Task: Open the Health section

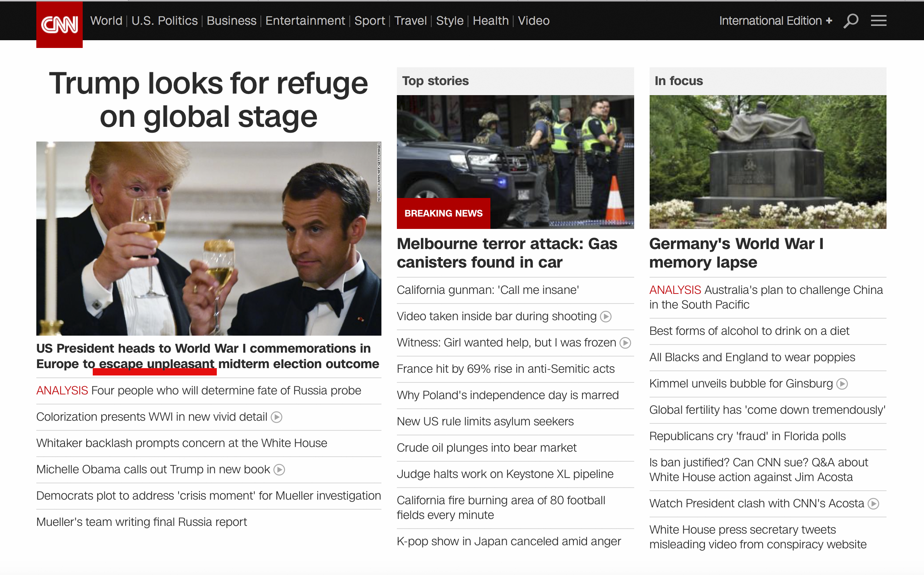Action: click(x=490, y=20)
